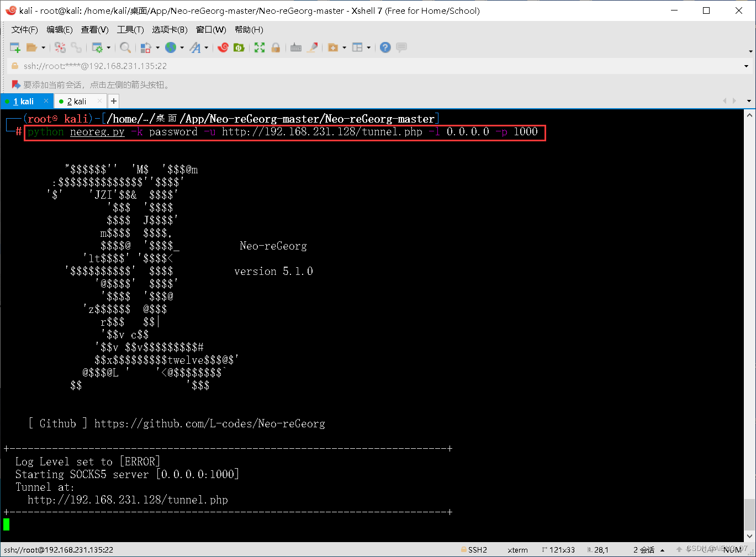Expand the address bar history dropdown
The height and width of the screenshot is (557, 756).
coord(746,66)
